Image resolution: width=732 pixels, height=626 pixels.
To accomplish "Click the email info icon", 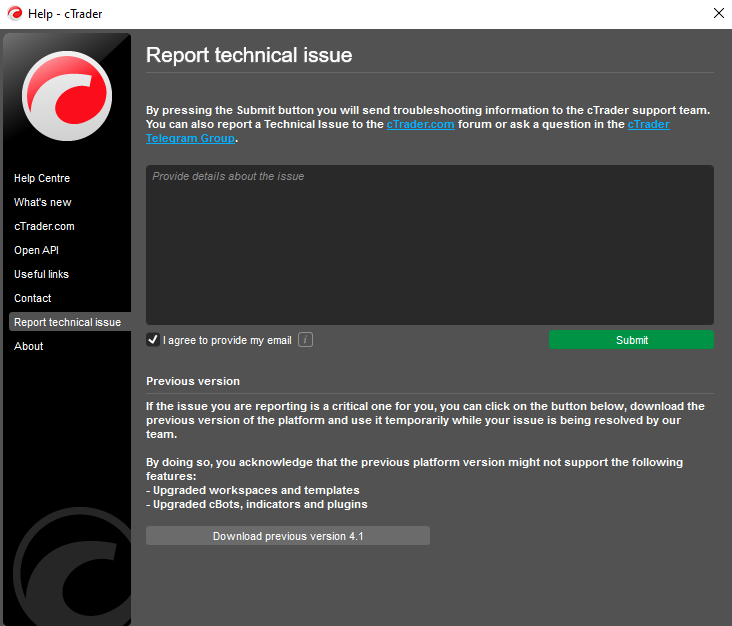I will [305, 340].
